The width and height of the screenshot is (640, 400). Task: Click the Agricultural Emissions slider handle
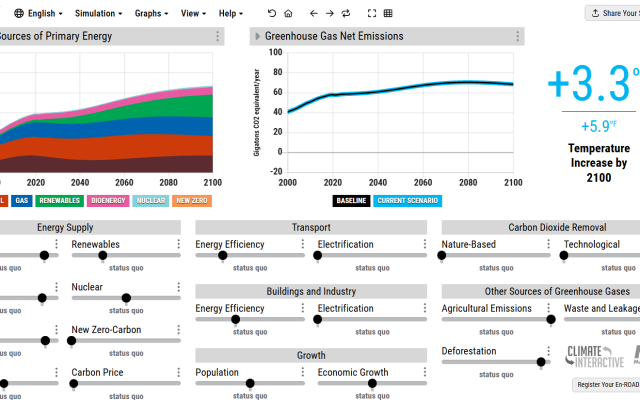[551, 319]
